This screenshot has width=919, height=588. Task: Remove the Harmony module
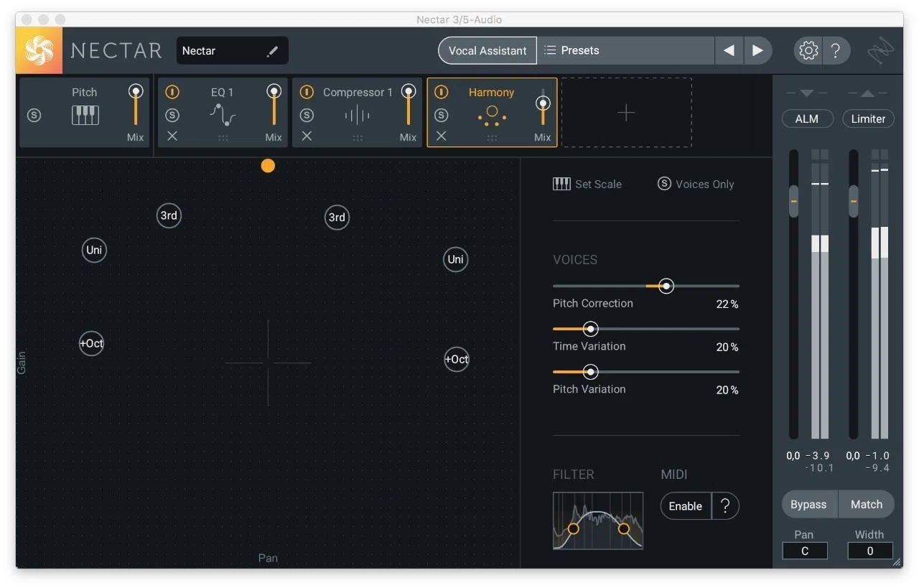(441, 136)
